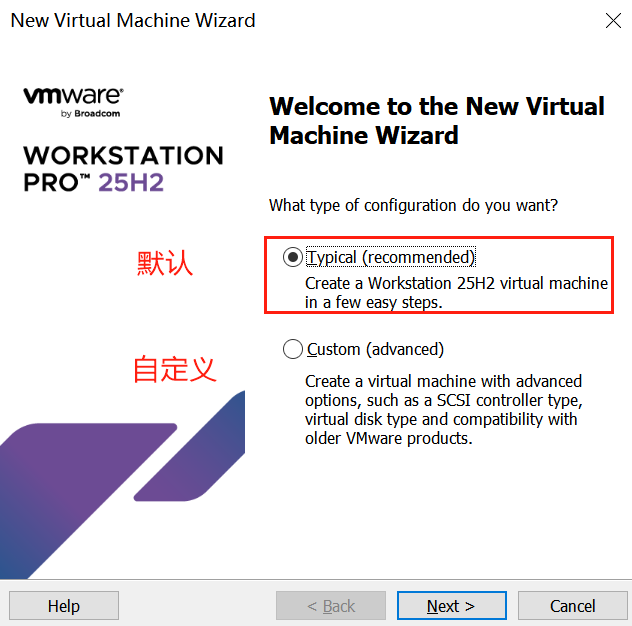Viewport: 632px width, 626px height.
Task: Select the Typical (recommended) radio button
Action: tap(293, 257)
